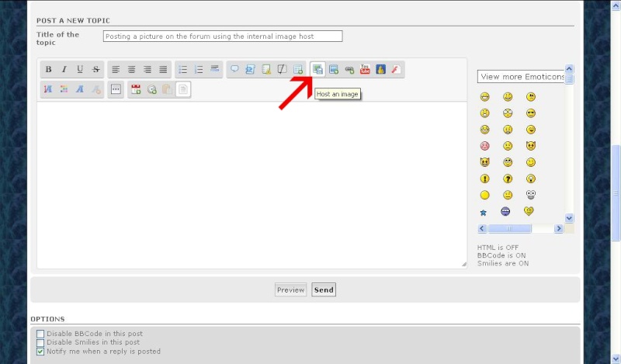Insert the sunglasses cool smiley
621x364 pixels.
point(531,113)
